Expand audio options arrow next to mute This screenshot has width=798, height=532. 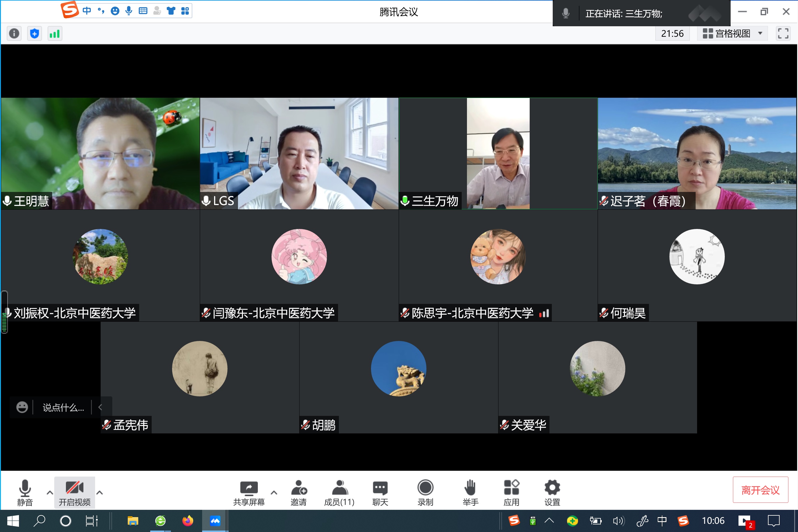[x=50, y=492]
